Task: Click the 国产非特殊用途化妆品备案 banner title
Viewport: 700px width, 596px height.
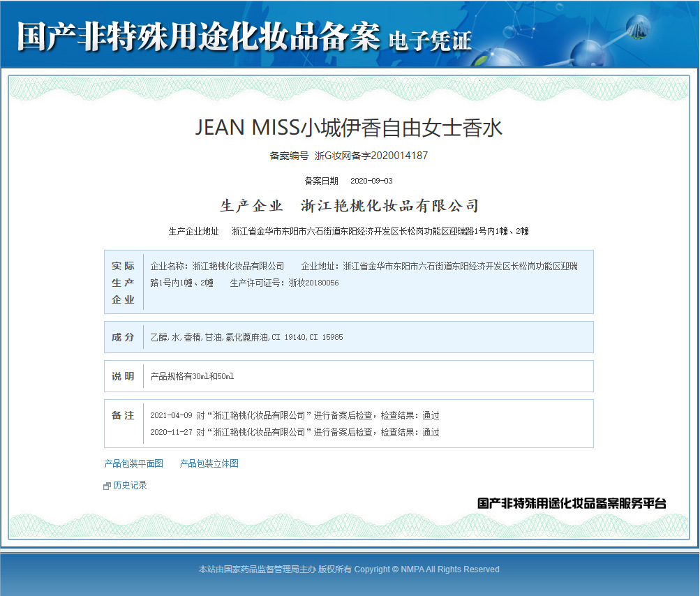Action: [199, 36]
